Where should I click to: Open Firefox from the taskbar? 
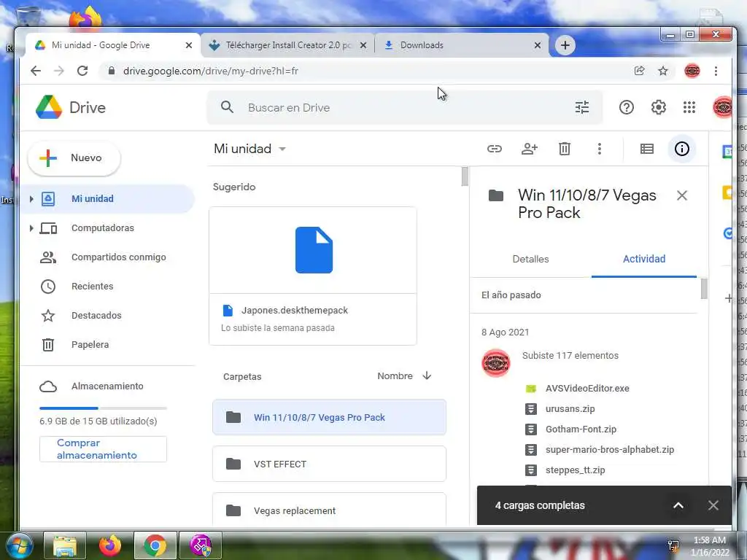tap(110, 545)
